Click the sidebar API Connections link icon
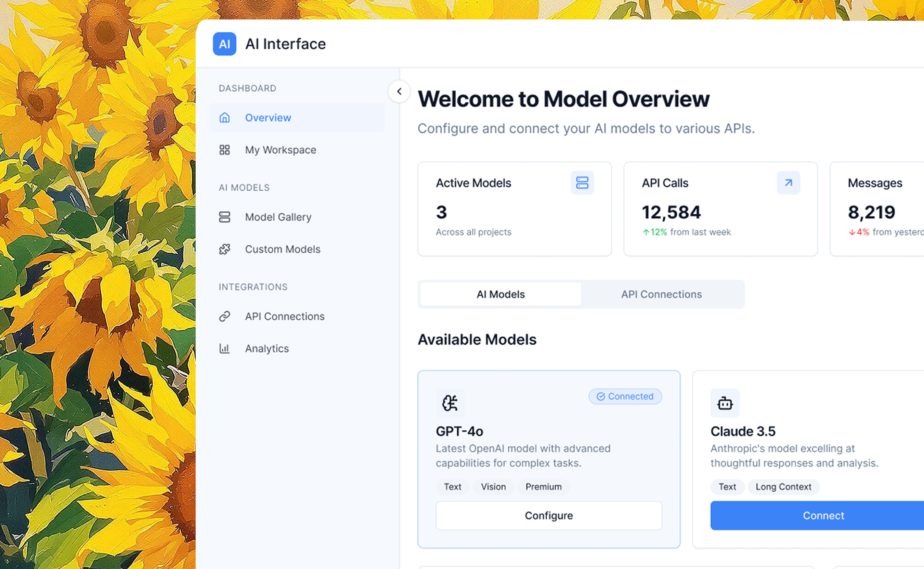 tap(224, 316)
